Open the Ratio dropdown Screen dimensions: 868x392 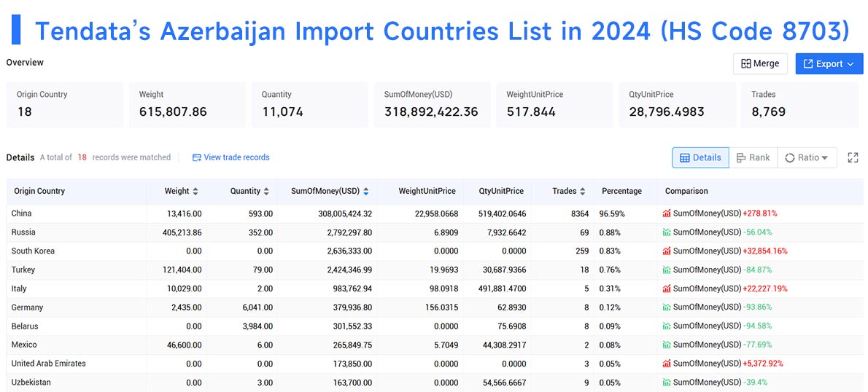pyautogui.click(x=807, y=157)
